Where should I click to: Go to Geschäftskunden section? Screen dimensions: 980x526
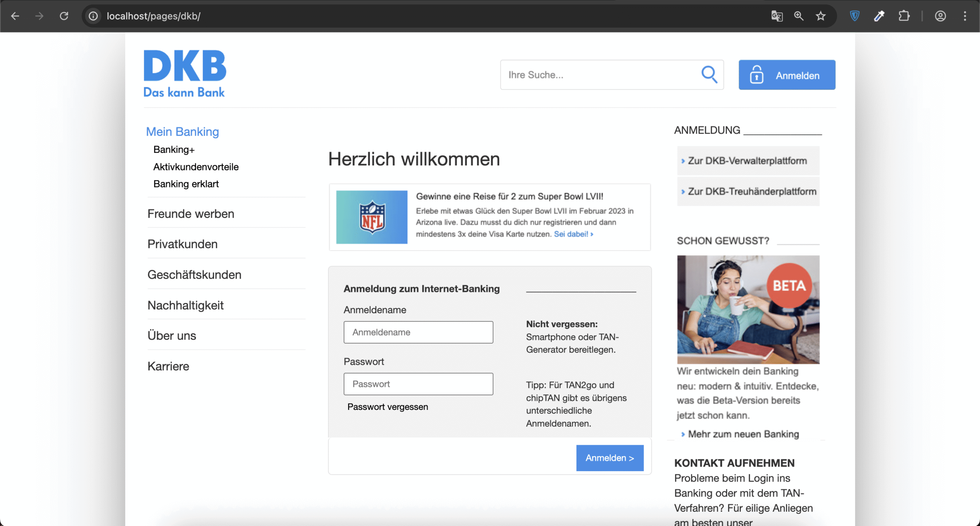click(194, 275)
